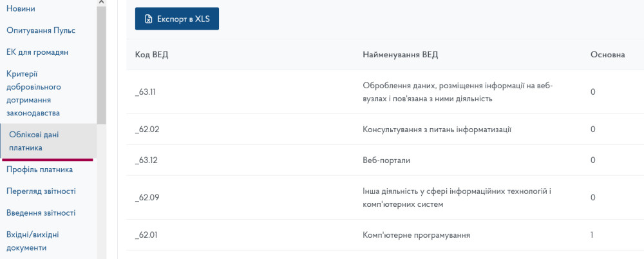Click the Основна column header
Viewport: 644px width, 259px height.
coord(607,55)
